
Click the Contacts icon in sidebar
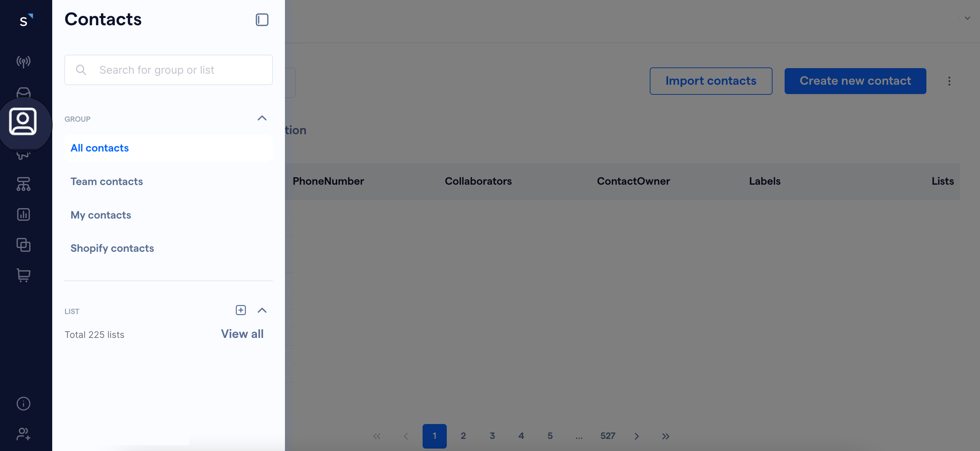[24, 120]
